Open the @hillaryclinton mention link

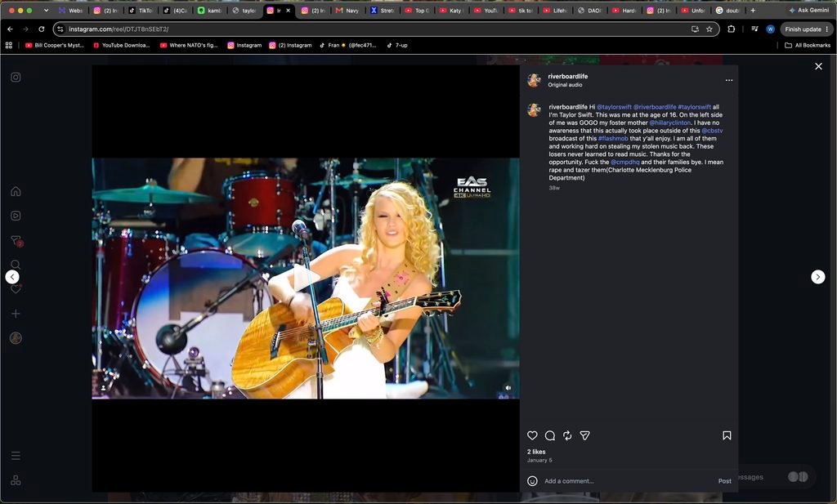point(670,123)
